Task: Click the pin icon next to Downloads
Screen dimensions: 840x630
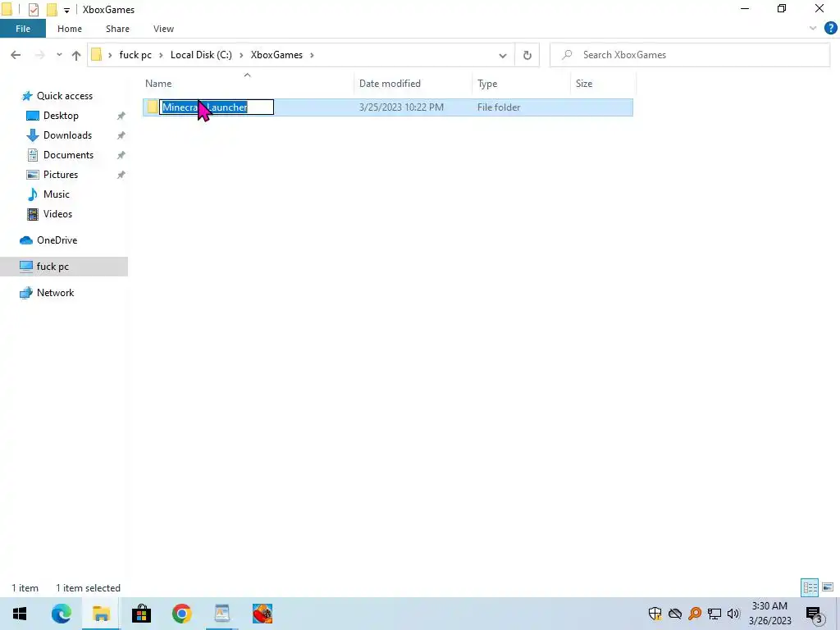Action: 121,135
